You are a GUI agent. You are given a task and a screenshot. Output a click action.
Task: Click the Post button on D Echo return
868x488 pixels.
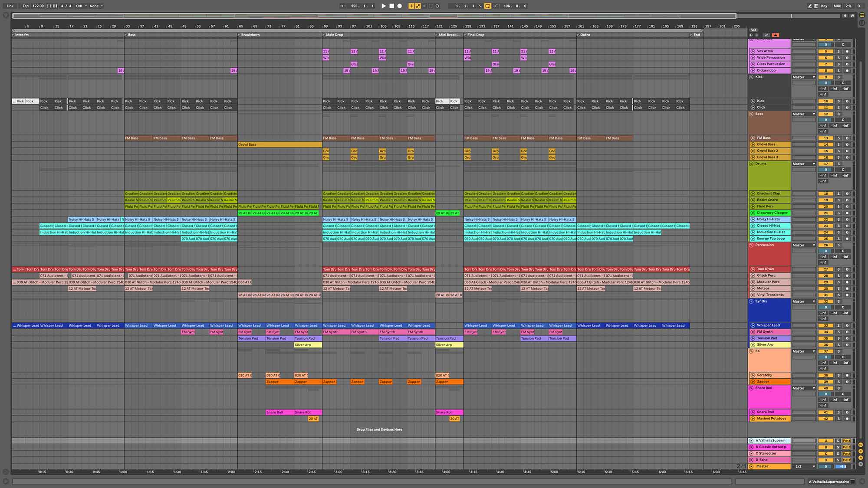click(x=846, y=460)
